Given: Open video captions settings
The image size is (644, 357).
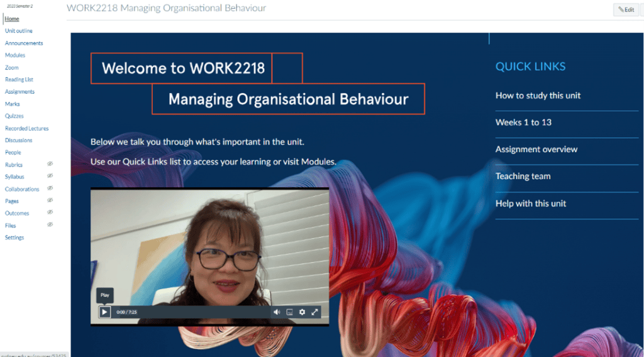Looking at the screenshot, I should click(289, 312).
